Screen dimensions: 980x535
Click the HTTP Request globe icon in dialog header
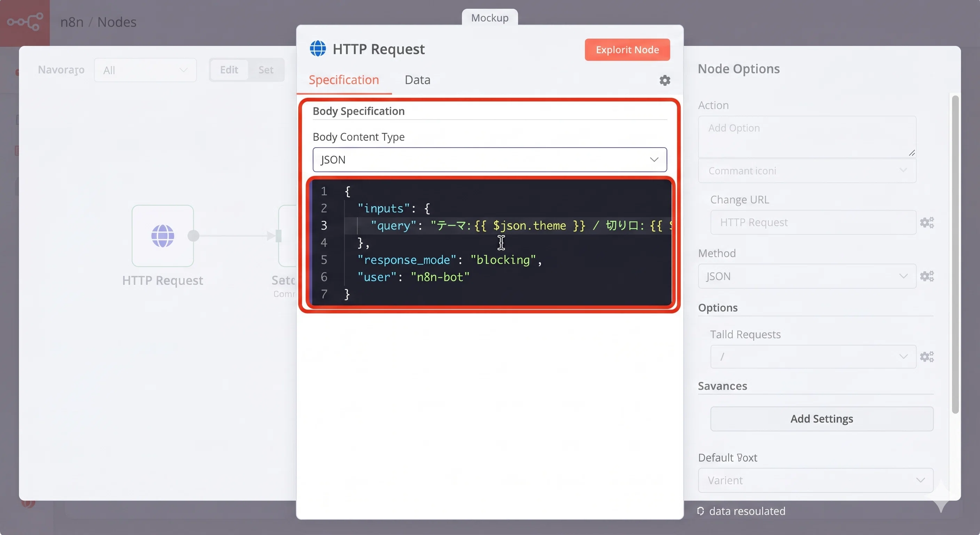click(x=318, y=49)
